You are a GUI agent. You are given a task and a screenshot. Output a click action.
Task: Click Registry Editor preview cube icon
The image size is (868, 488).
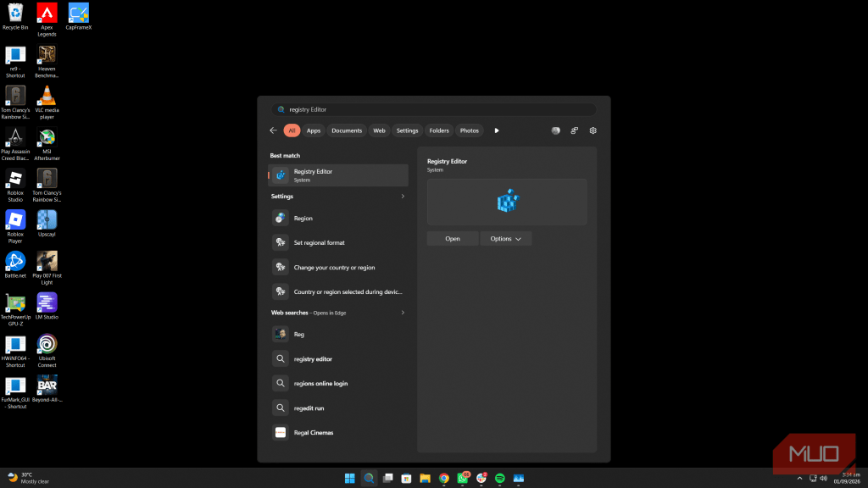coord(508,201)
